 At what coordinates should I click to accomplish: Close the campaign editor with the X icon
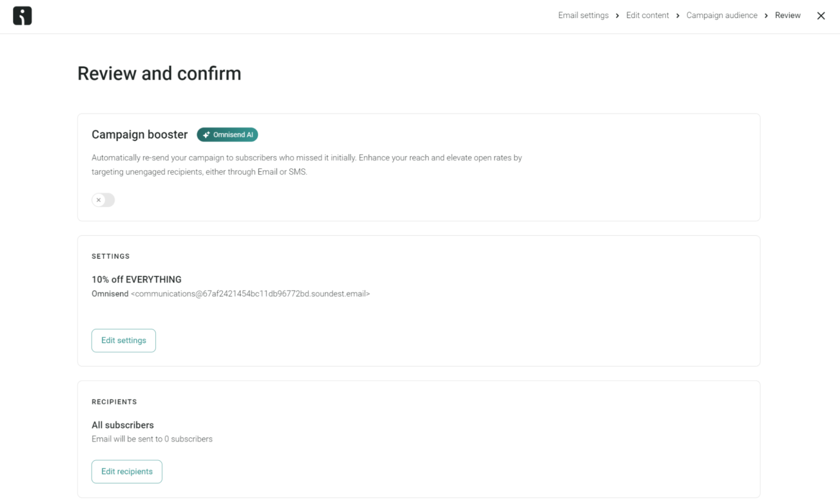coord(821,15)
